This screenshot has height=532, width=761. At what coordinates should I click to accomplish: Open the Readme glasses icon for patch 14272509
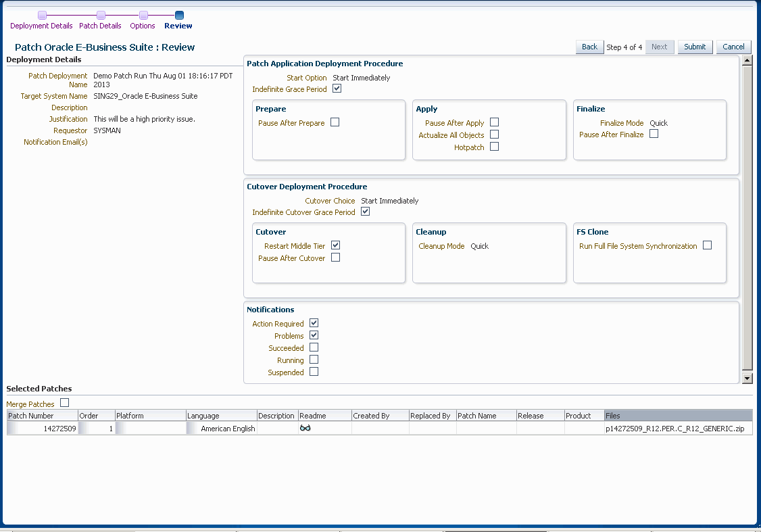tap(305, 428)
